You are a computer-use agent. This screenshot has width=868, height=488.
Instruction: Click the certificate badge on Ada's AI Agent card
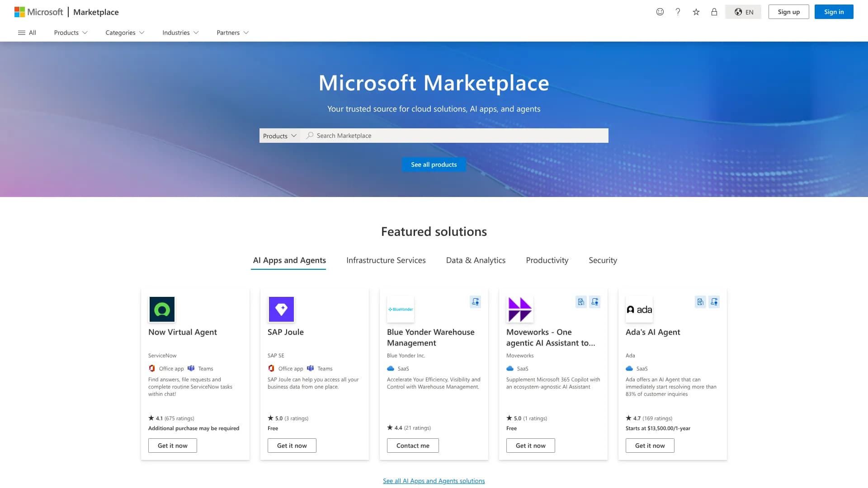[714, 302]
